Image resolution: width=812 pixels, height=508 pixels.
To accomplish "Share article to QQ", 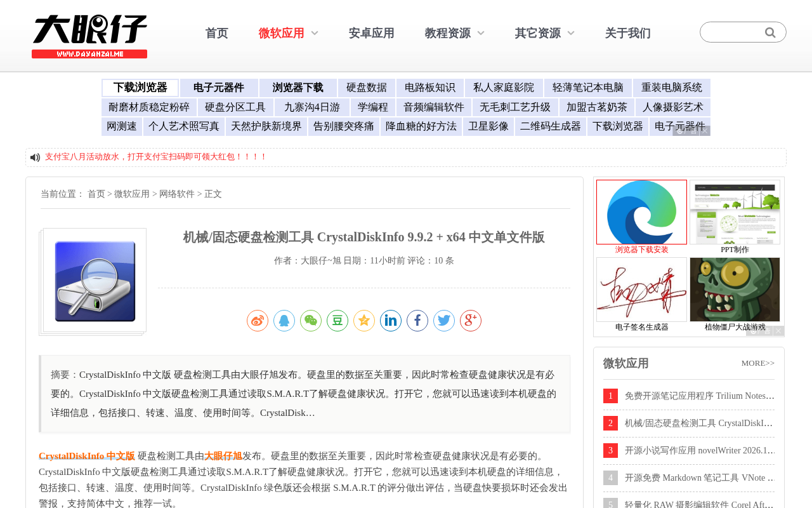I will (284, 321).
